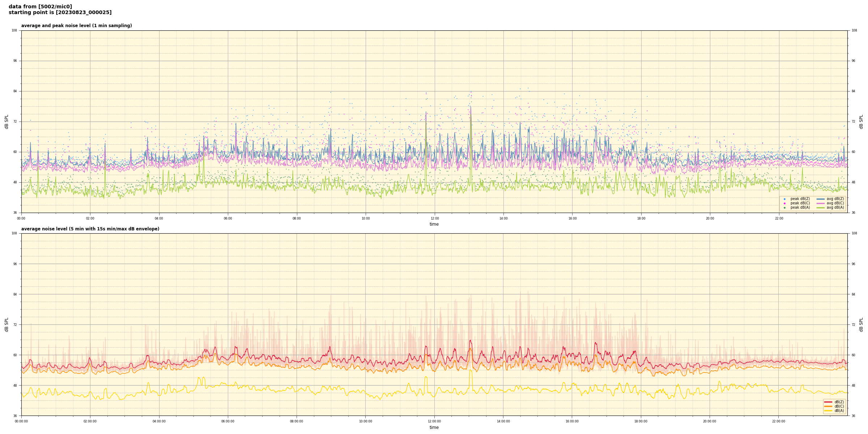Select the avg dB(Z) legend line
The height and width of the screenshot is (434, 868).
[821, 199]
